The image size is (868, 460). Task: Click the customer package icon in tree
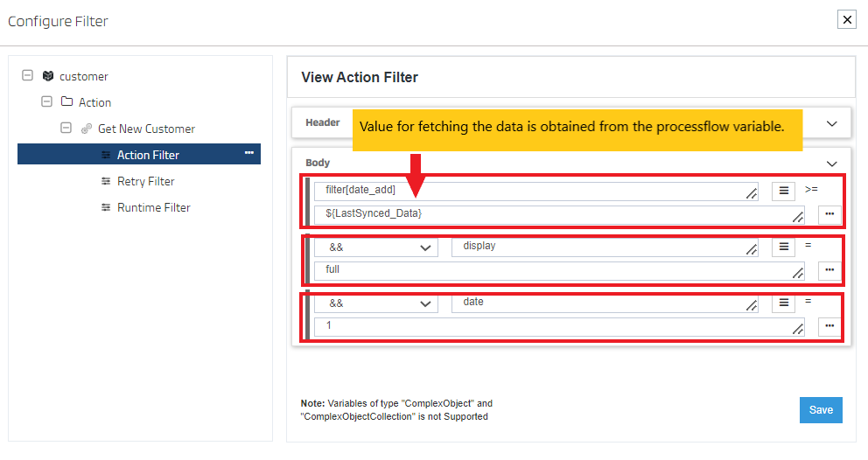48,76
